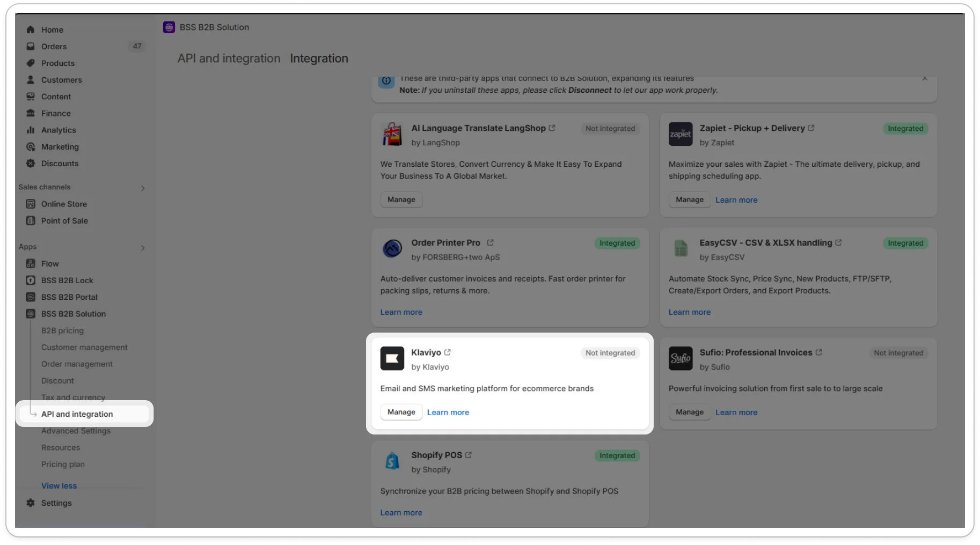Click the Customers person icon

(31, 79)
